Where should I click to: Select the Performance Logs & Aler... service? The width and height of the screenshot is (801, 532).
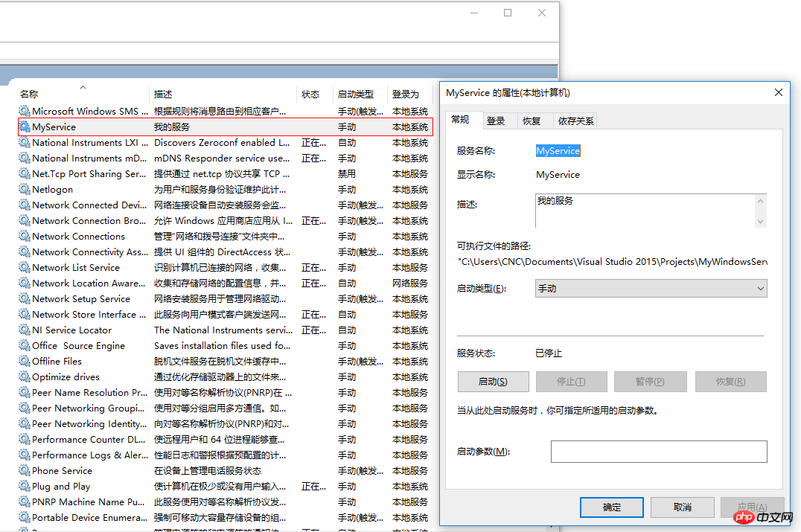[90, 455]
